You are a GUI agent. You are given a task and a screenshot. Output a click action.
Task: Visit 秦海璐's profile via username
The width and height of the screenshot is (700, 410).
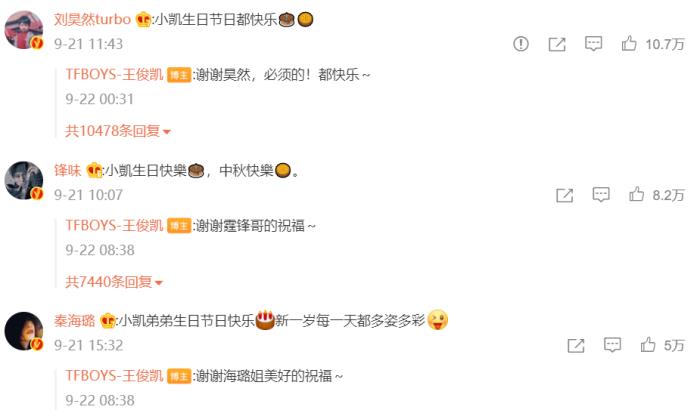[x=75, y=321]
